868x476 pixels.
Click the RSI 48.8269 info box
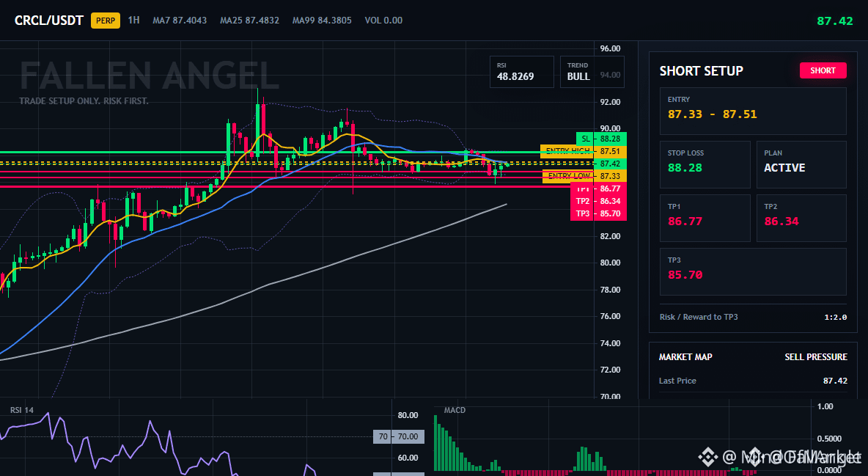coord(521,72)
